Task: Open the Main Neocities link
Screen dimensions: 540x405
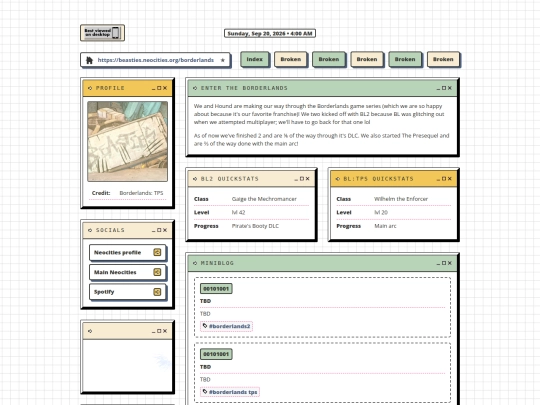Action: click(128, 272)
